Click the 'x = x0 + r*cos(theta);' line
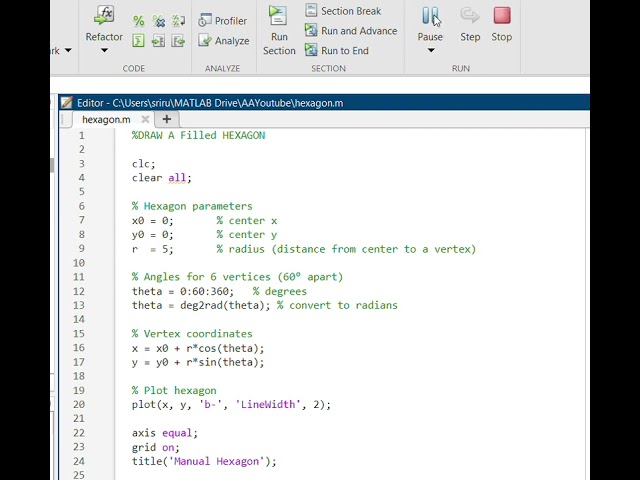640x480 pixels. pyautogui.click(x=198, y=348)
